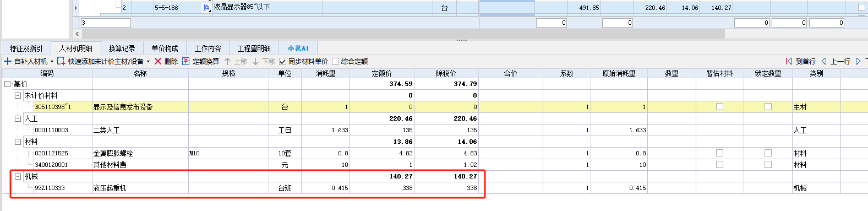Image resolution: width=868 pixels, height=211 pixels.
Task: Switch to the 工作内容 tab
Action: click(208, 48)
